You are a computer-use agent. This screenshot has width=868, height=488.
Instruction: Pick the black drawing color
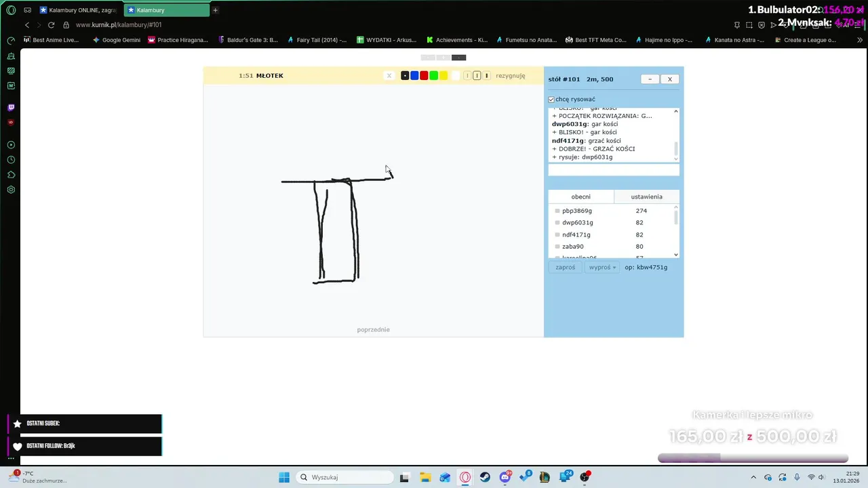[405, 75]
